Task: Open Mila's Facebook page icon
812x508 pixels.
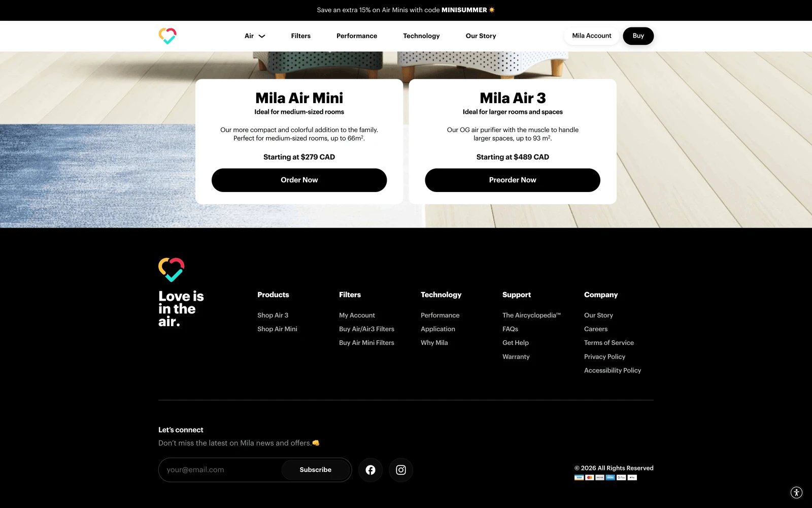Action: 370,470
